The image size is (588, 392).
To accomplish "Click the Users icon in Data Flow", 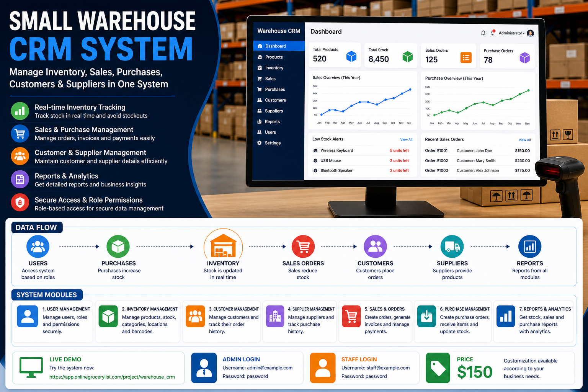I will [x=38, y=247].
